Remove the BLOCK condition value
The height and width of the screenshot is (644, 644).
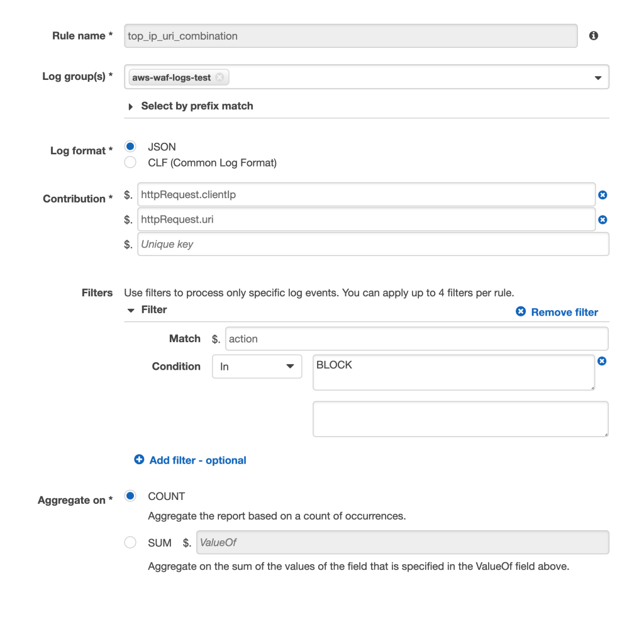click(602, 361)
